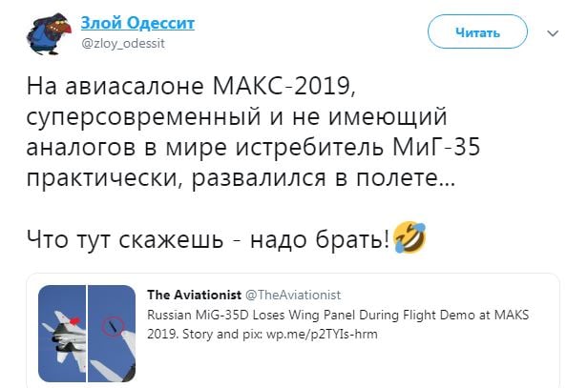Viewport: 588px width, 388px height.
Task: Click the word суперсовременный in the tweet
Action: tap(143, 117)
